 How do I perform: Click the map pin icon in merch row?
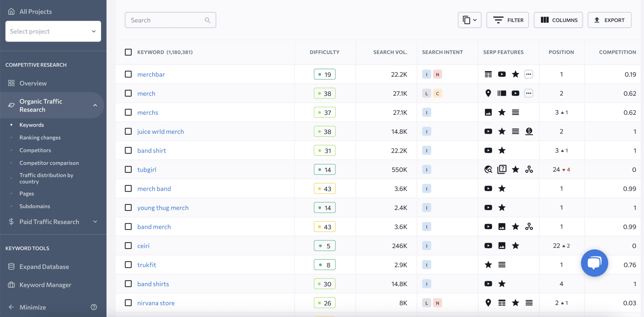pos(488,93)
